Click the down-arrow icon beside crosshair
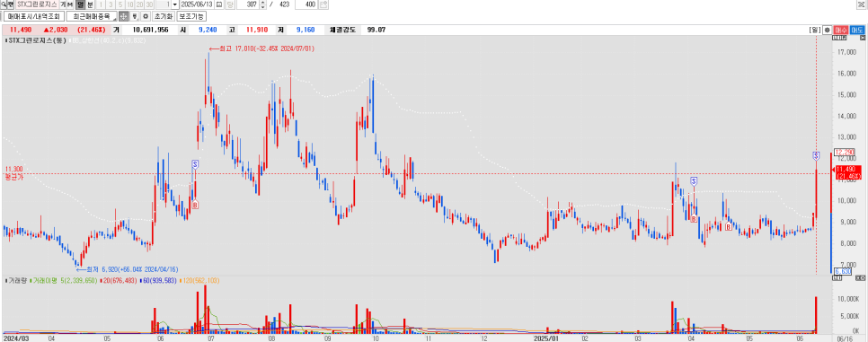The width and height of the screenshot is (868, 342). 135,16
